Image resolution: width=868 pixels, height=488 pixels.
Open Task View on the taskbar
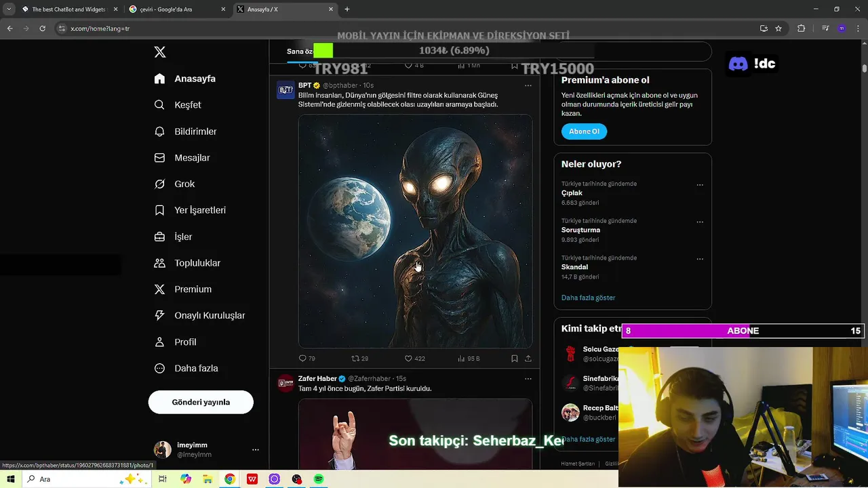[163, 479]
